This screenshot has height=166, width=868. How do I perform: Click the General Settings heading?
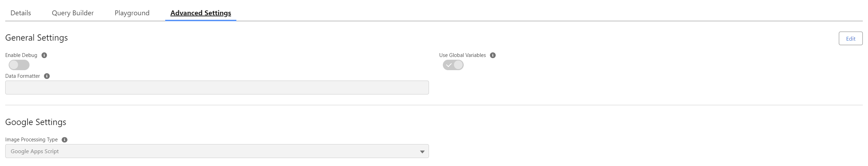(x=36, y=38)
